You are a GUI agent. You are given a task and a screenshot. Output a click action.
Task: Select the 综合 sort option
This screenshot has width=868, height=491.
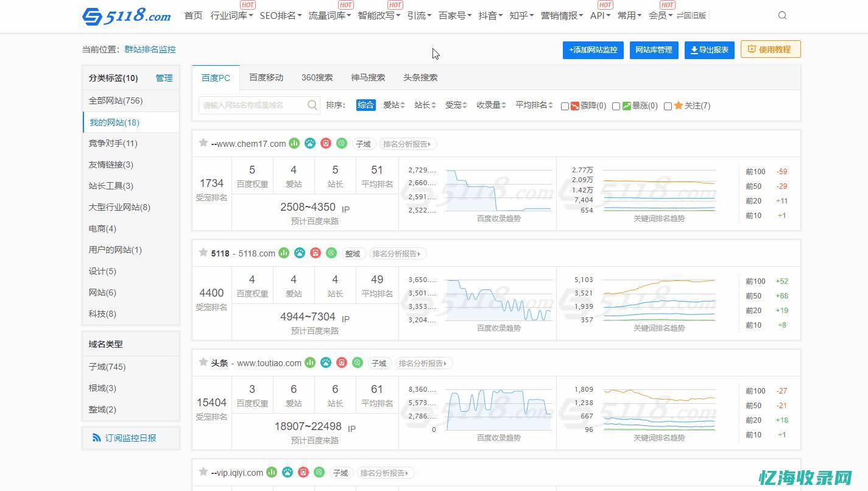365,105
